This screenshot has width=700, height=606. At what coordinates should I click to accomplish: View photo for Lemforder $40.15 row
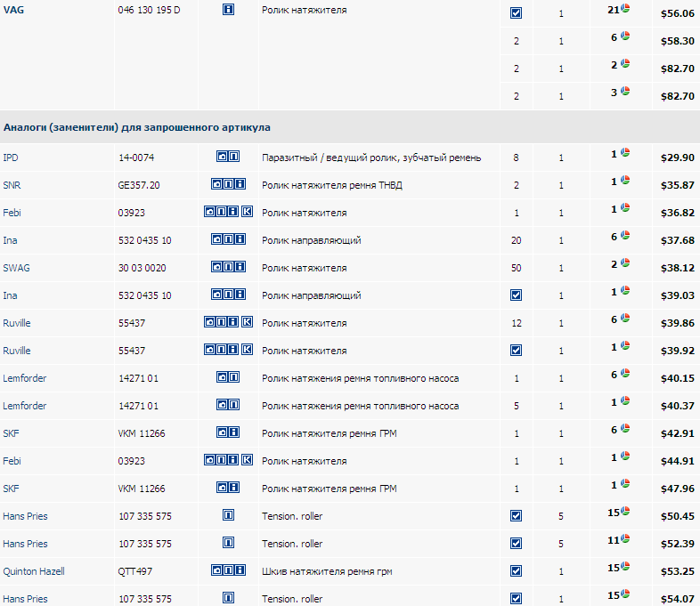click(x=223, y=377)
